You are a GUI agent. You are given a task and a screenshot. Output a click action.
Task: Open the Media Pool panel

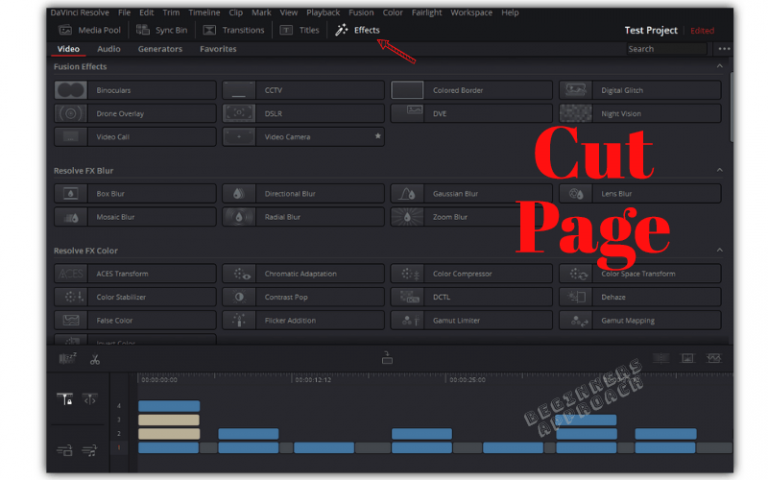point(90,30)
